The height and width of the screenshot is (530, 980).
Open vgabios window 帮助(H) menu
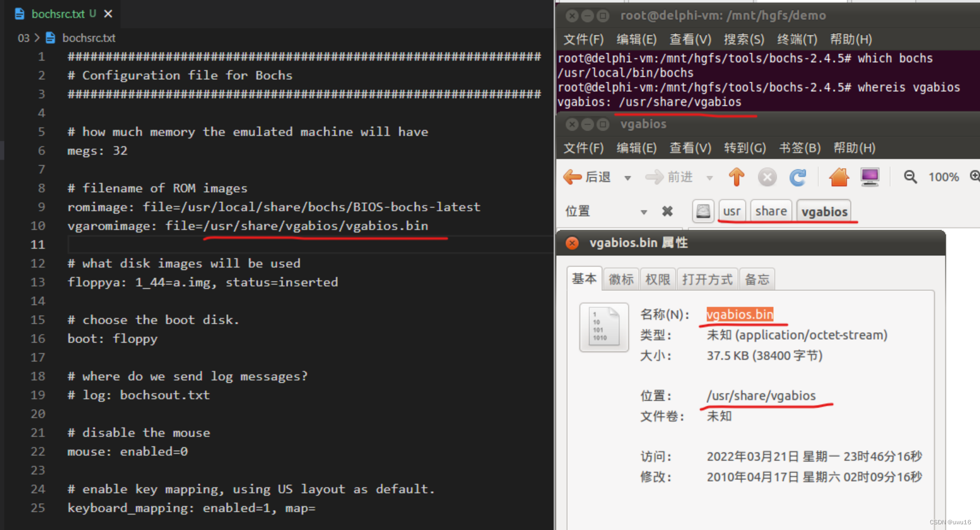(854, 148)
